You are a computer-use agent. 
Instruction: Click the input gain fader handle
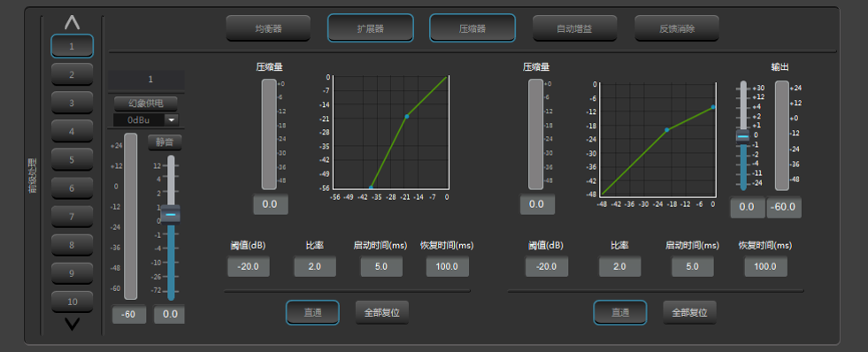[171, 214]
